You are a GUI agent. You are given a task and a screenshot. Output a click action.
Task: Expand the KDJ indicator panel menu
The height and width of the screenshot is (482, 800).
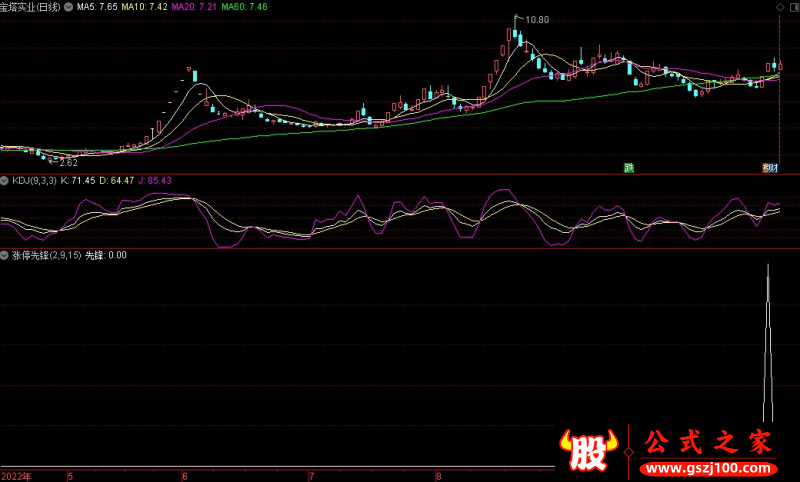5,180
